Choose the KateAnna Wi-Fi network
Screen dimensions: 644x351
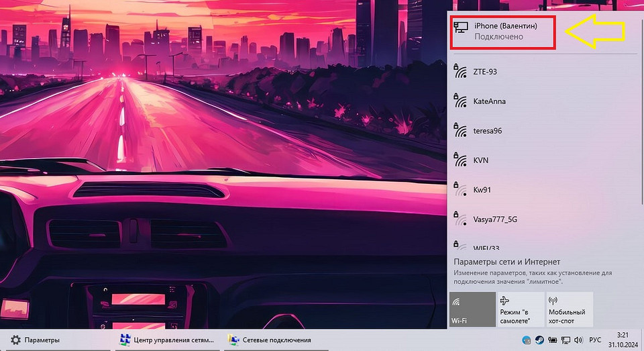[489, 101]
